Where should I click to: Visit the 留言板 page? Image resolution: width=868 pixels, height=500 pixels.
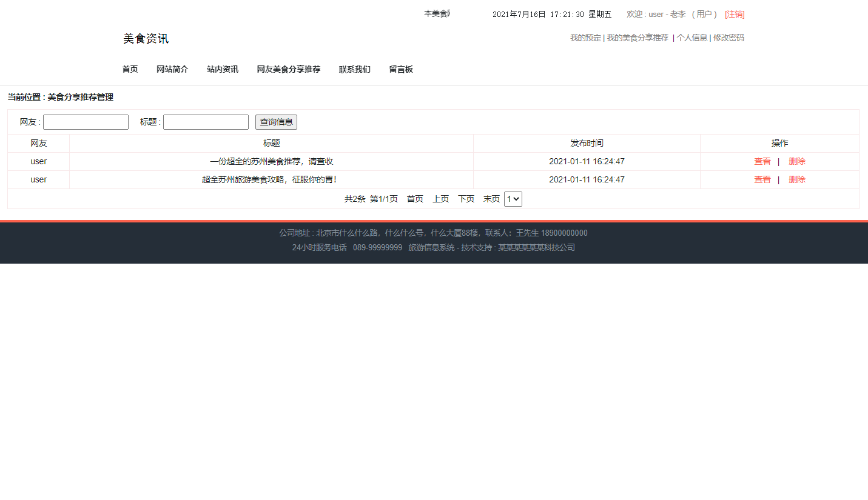401,69
